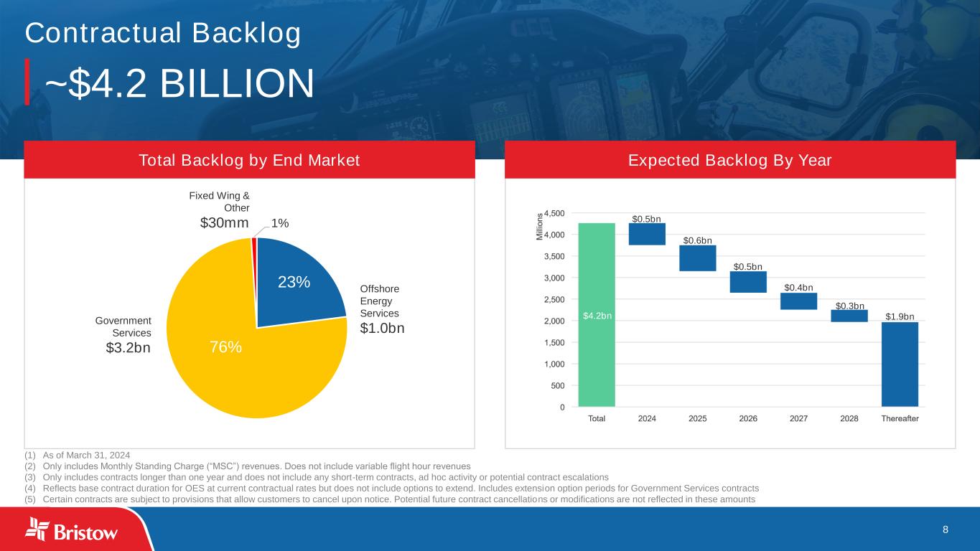
Task: Click the ~$4.2 BILLION headline text
Action: (x=179, y=83)
